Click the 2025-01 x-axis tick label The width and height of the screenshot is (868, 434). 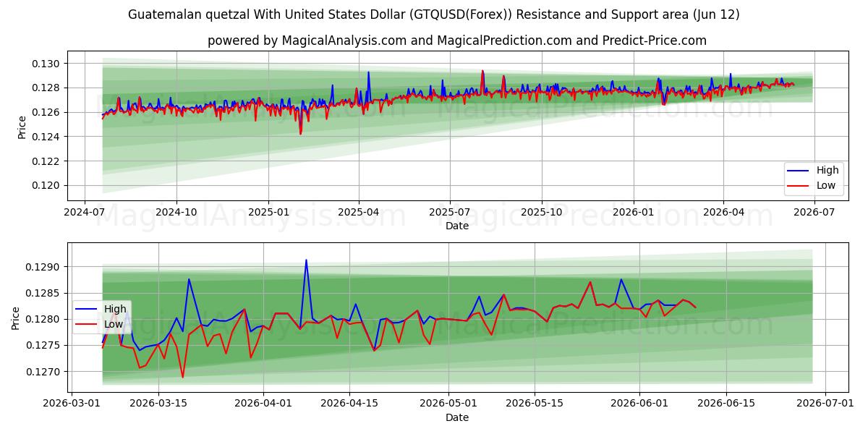click(268, 212)
